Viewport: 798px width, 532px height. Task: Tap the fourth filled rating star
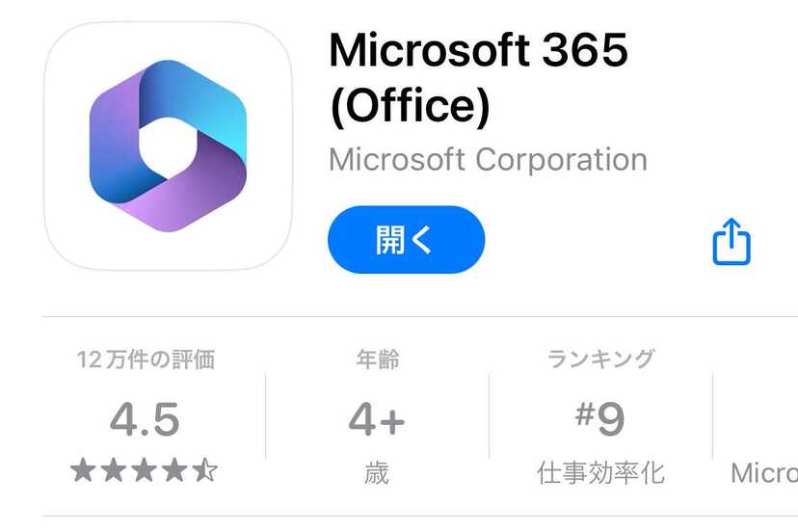pyautogui.click(x=174, y=469)
